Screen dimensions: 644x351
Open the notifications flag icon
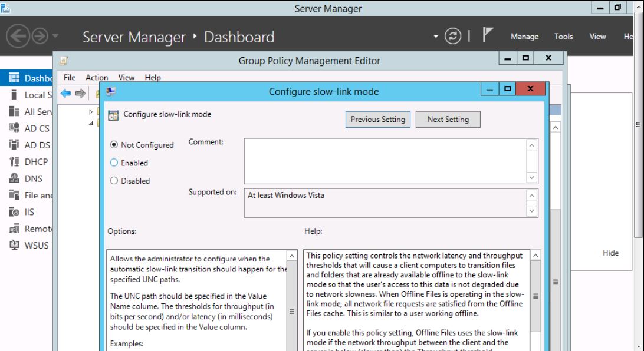point(487,37)
